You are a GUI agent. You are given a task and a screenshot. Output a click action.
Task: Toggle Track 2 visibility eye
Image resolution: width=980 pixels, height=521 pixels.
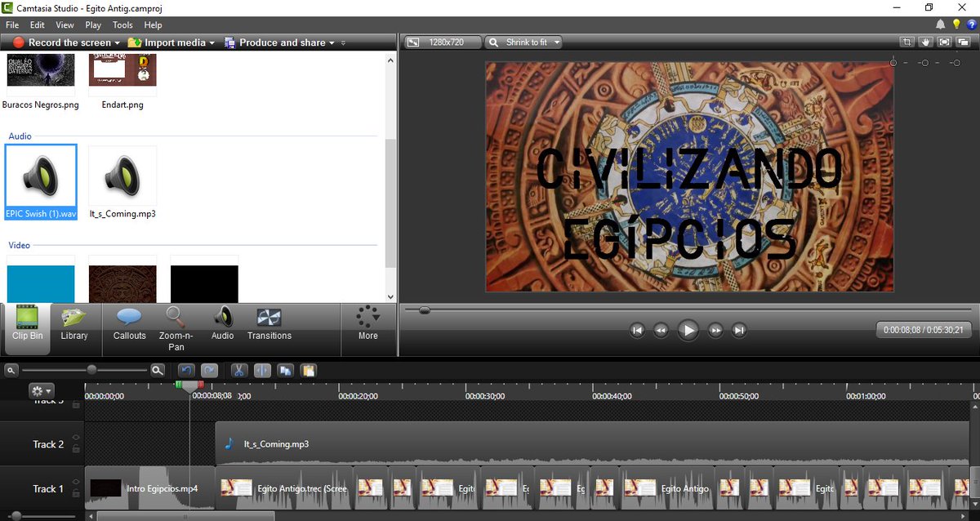click(x=76, y=438)
